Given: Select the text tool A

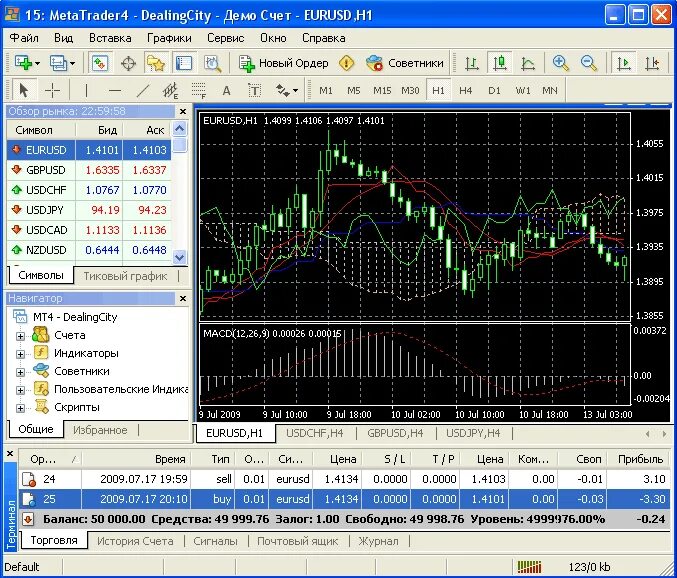Looking at the screenshot, I should [226, 90].
